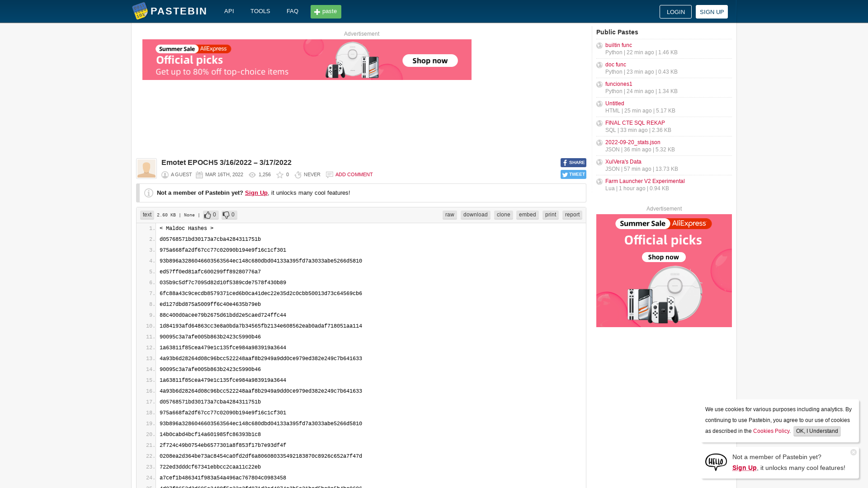Viewport: 868px width, 488px height.
Task: Click the paste title Emotet EPOCH5
Action: pyautogui.click(x=226, y=163)
